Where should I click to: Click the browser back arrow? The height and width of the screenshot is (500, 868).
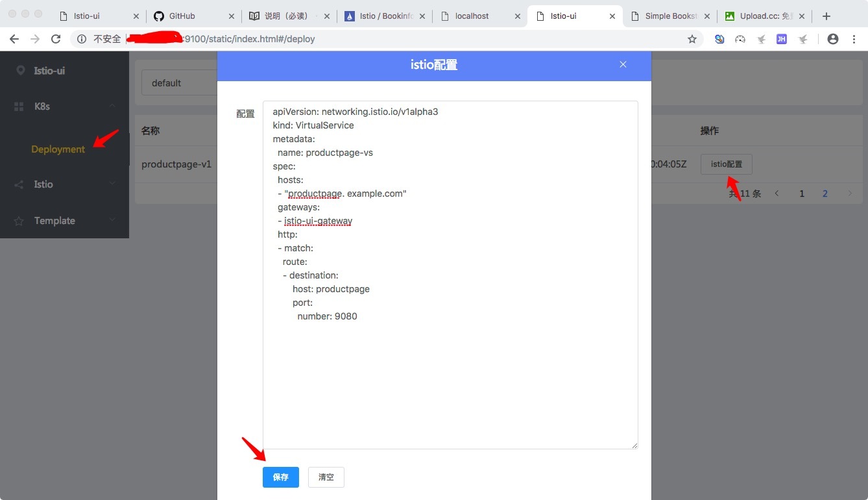14,39
